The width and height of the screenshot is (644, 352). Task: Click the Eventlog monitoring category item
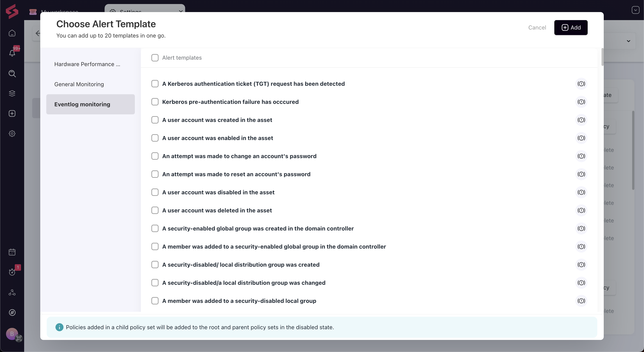pyautogui.click(x=90, y=104)
